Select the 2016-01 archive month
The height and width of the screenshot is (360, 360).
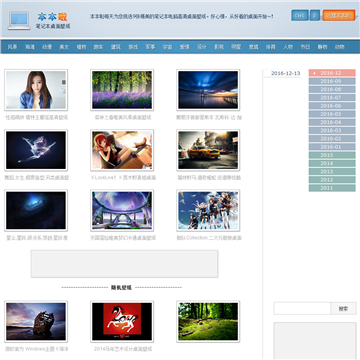332,147
